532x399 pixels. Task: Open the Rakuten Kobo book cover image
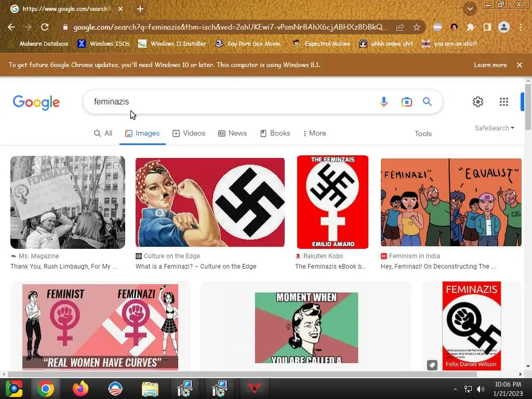point(332,202)
